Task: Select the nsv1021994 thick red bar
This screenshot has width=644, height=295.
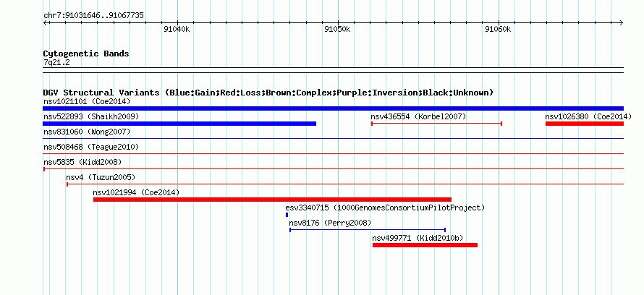Action: click(x=272, y=200)
